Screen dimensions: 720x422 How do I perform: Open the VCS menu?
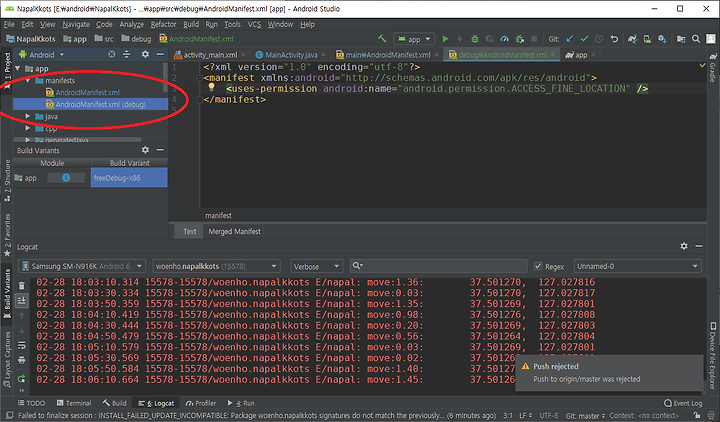click(x=254, y=24)
